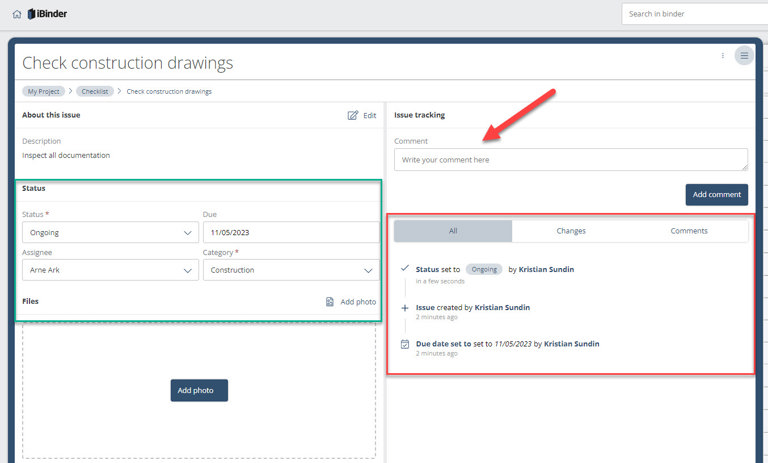Go to the My Project breadcrumb
The width and height of the screenshot is (768, 463).
(43, 91)
